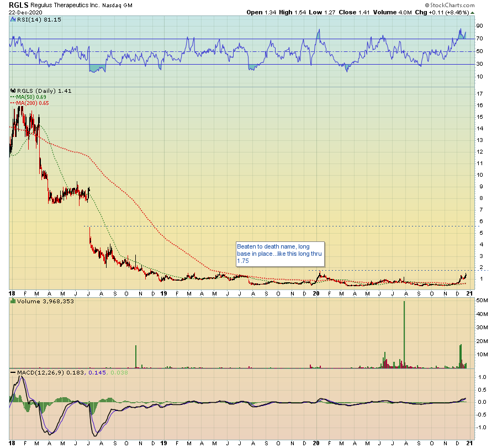This screenshot has height=448, width=497.
Task: Click the RGLS ticker symbol in the header
Action: 18,5
